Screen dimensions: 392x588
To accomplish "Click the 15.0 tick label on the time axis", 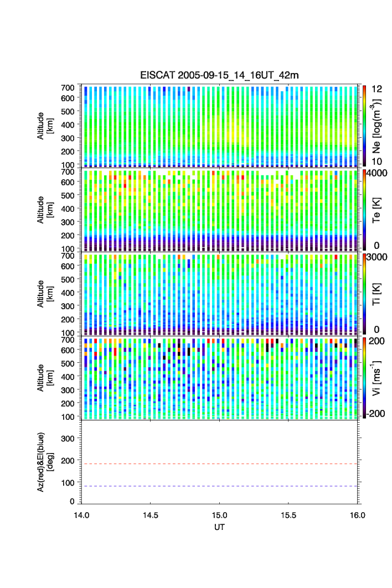I will click(x=220, y=515).
